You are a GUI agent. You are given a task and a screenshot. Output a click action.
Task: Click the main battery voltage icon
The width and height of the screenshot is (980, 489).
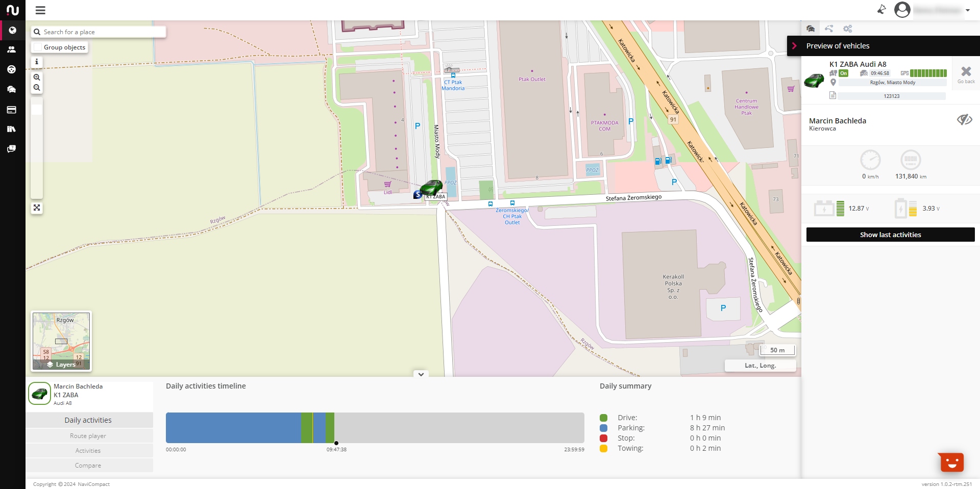(x=824, y=208)
